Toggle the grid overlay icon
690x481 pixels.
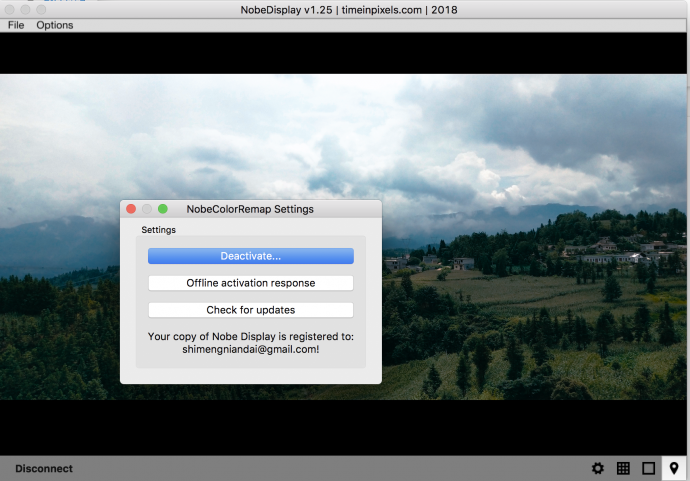(x=623, y=468)
